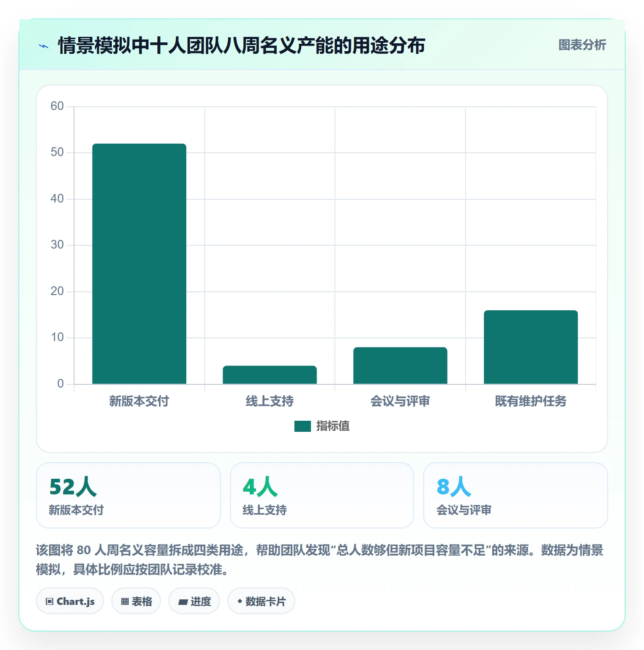Click the 数据卡片 tag chip
The image size is (644, 650).
click(x=261, y=601)
